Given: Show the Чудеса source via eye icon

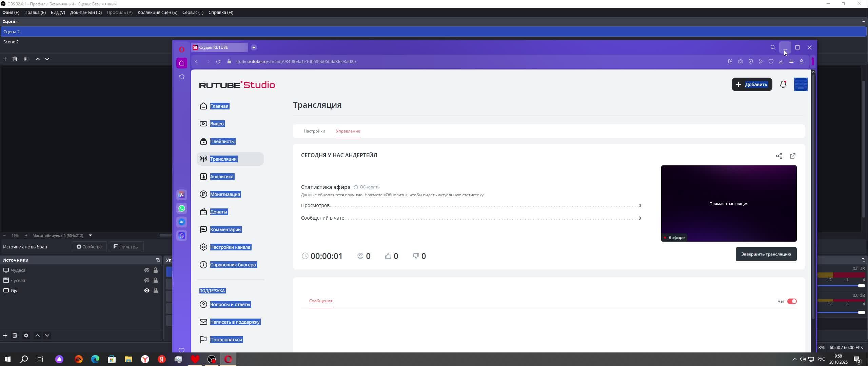Looking at the screenshot, I should click(x=146, y=270).
